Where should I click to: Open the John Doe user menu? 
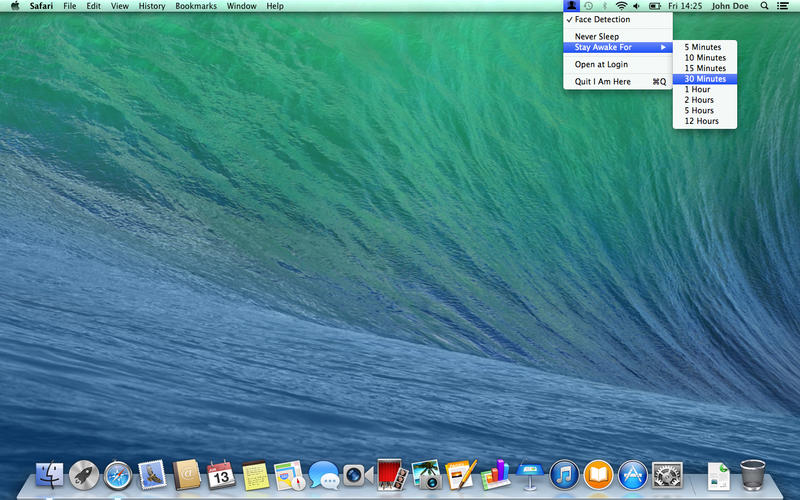pyautogui.click(x=732, y=6)
